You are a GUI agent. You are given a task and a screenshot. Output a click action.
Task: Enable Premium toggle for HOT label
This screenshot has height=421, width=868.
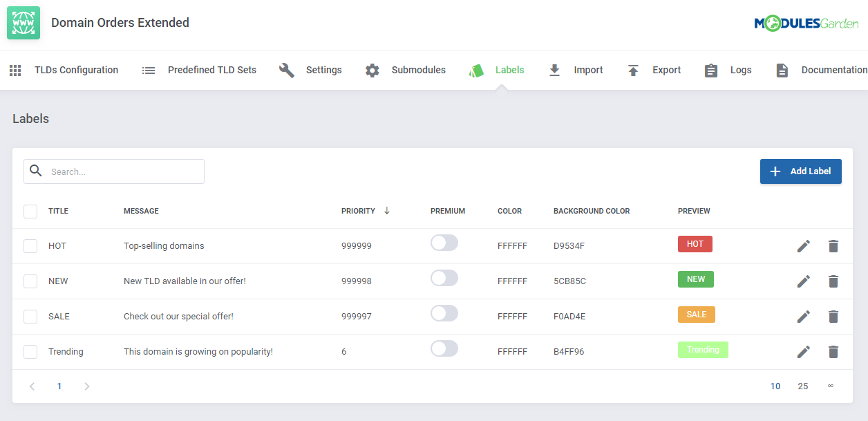(444, 243)
